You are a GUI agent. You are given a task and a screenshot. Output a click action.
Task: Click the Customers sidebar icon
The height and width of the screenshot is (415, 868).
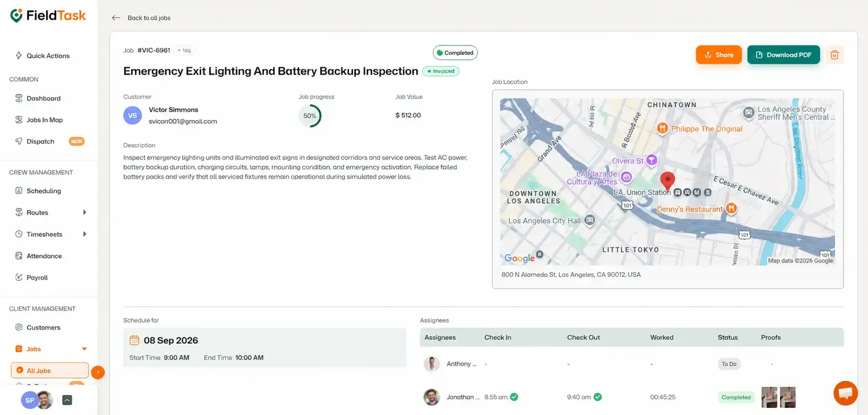pyautogui.click(x=19, y=327)
